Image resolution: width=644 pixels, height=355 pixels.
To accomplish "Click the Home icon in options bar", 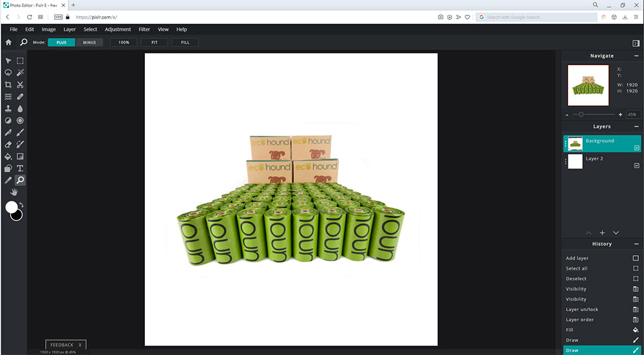I will 8,42.
